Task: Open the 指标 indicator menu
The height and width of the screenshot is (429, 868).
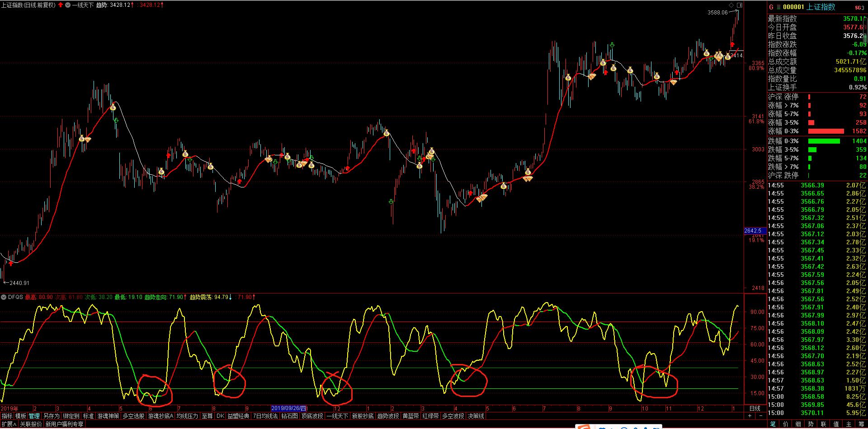Action: [7, 416]
